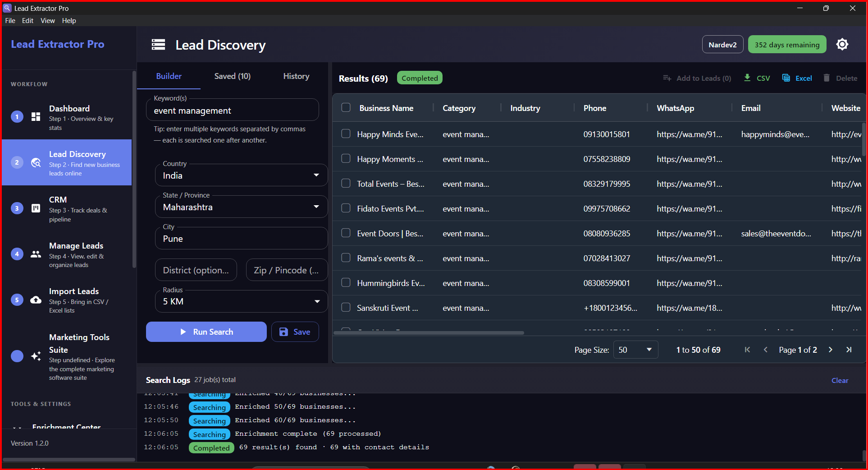This screenshot has width=868, height=470.
Task: Toggle the select-all checkbox in table header
Action: click(346, 107)
